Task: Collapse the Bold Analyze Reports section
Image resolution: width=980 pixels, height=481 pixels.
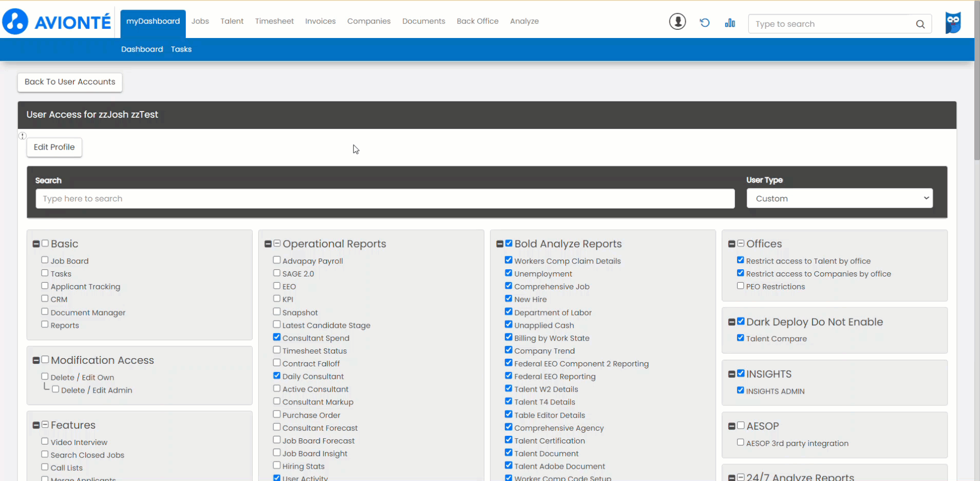Action: tap(500, 244)
